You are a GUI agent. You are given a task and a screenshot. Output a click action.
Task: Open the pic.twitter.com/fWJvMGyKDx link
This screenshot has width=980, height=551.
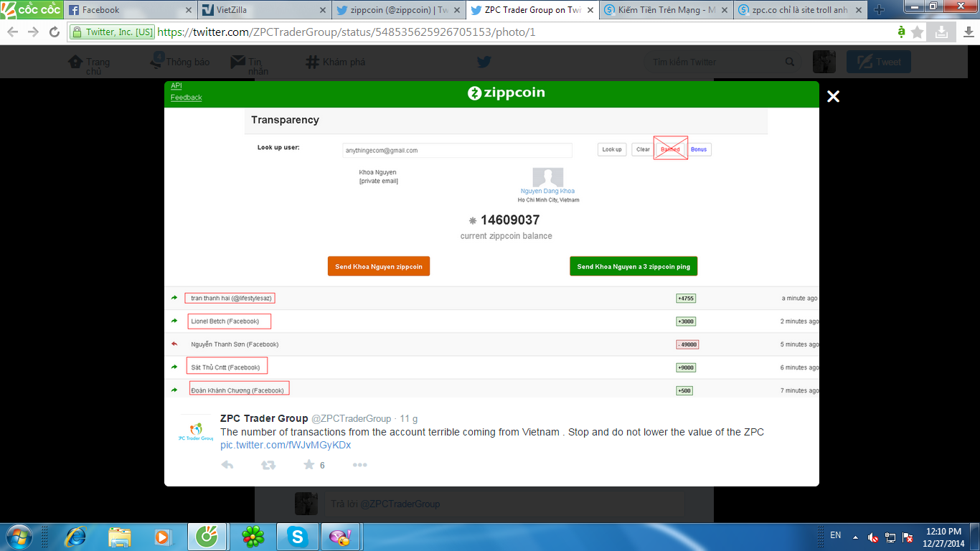click(x=286, y=445)
